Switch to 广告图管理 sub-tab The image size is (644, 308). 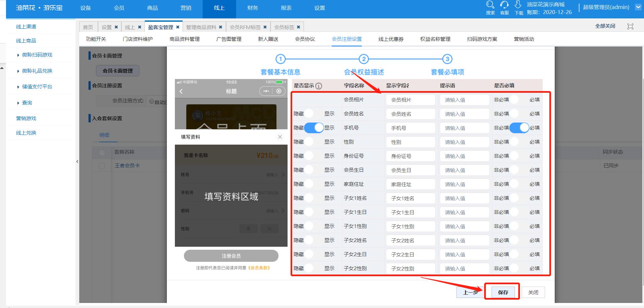click(x=229, y=39)
